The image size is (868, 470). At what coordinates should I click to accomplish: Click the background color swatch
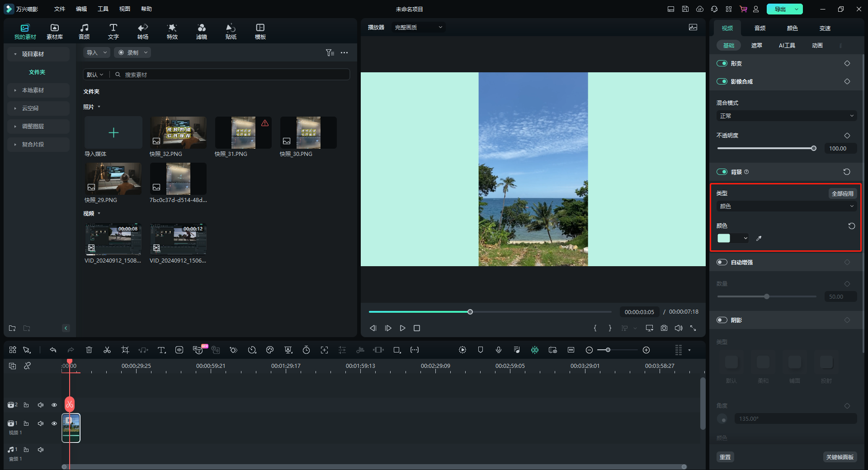(724, 238)
